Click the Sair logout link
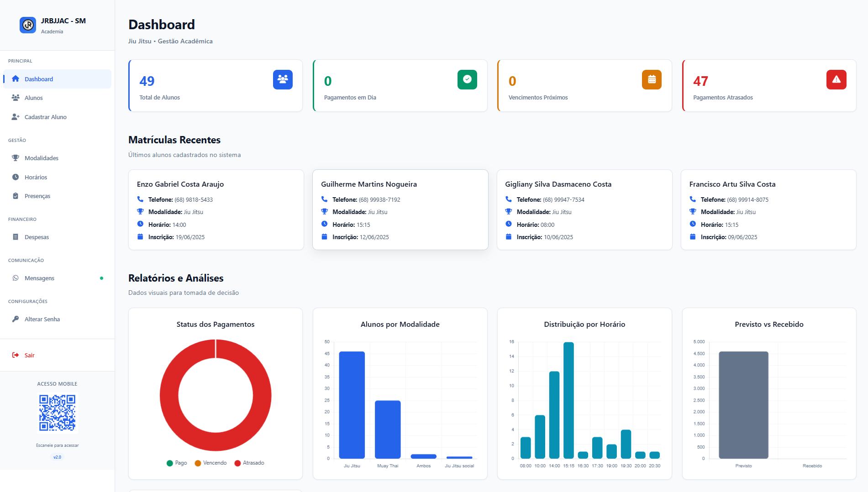Image resolution: width=868 pixels, height=492 pixels. click(29, 355)
